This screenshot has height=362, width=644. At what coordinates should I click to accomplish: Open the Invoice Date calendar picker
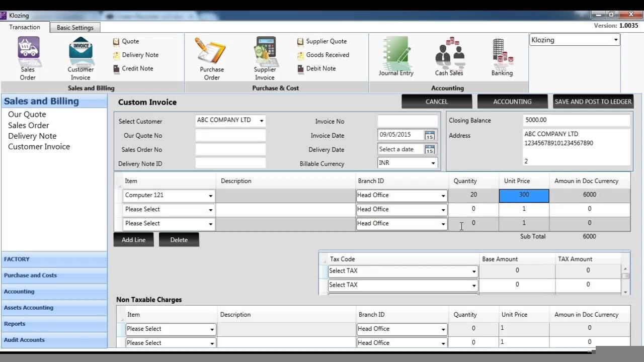pyautogui.click(x=429, y=135)
